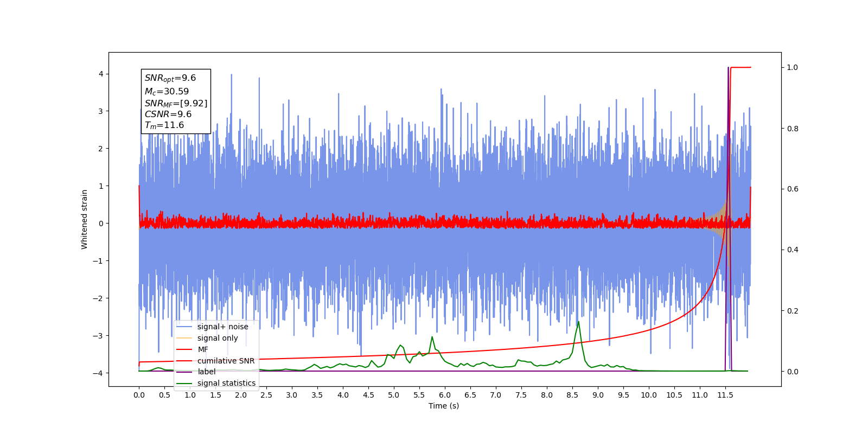The height and width of the screenshot is (434, 868).
Task: Click right y-axis tick label 0.6
Action: pos(793,189)
